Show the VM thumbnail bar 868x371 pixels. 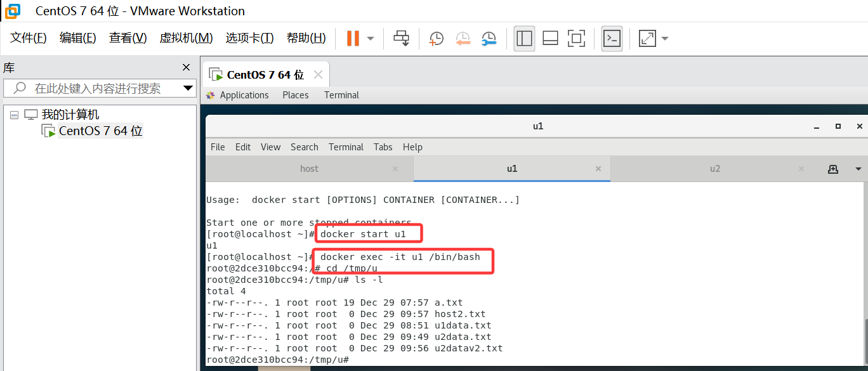coord(549,38)
